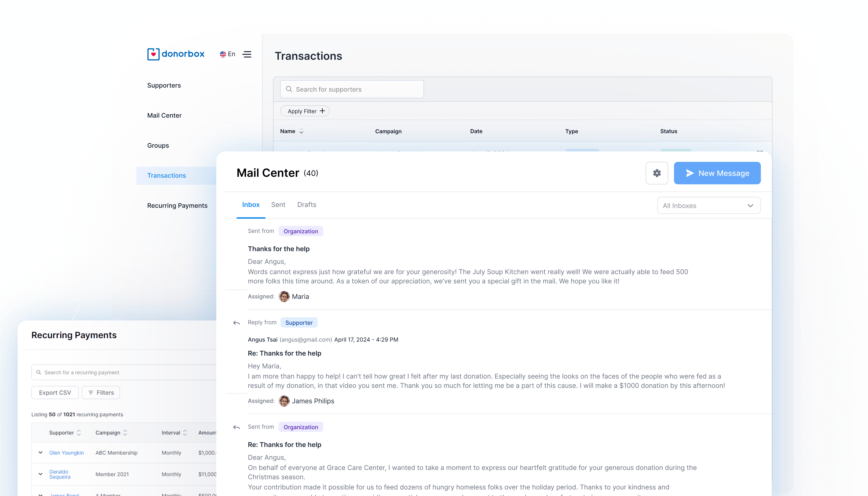Click the Export CSV button
Image resolution: width=868 pixels, height=496 pixels.
click(x=54, y=392)
